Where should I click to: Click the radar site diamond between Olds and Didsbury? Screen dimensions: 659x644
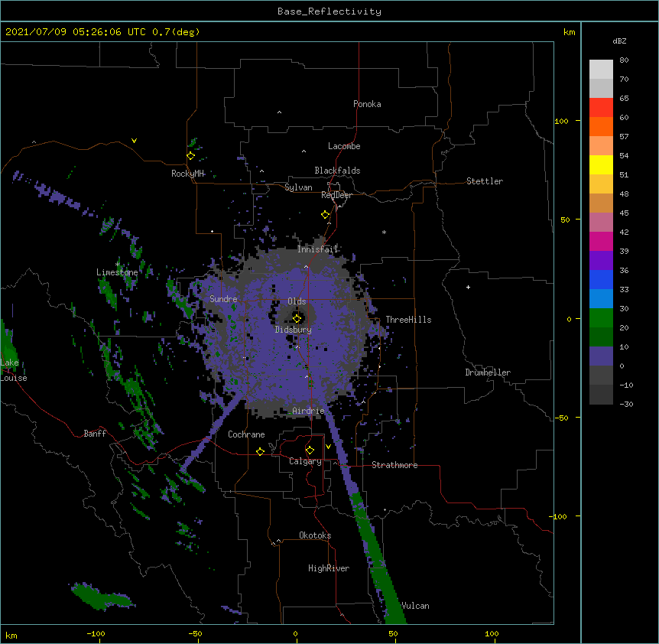click(x=297, y=319)
